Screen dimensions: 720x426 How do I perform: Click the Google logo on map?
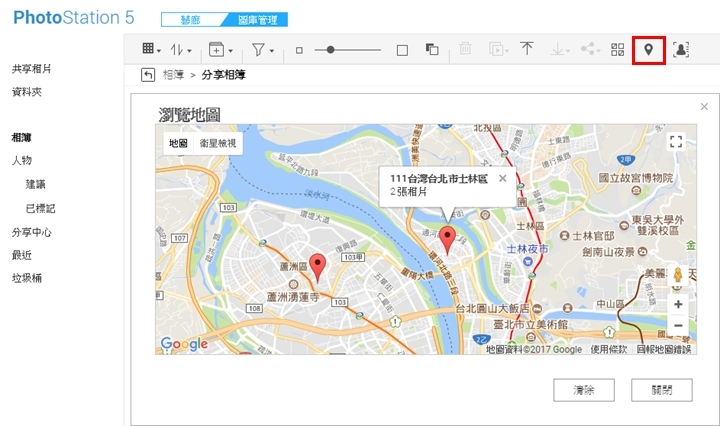pos(184,344)
